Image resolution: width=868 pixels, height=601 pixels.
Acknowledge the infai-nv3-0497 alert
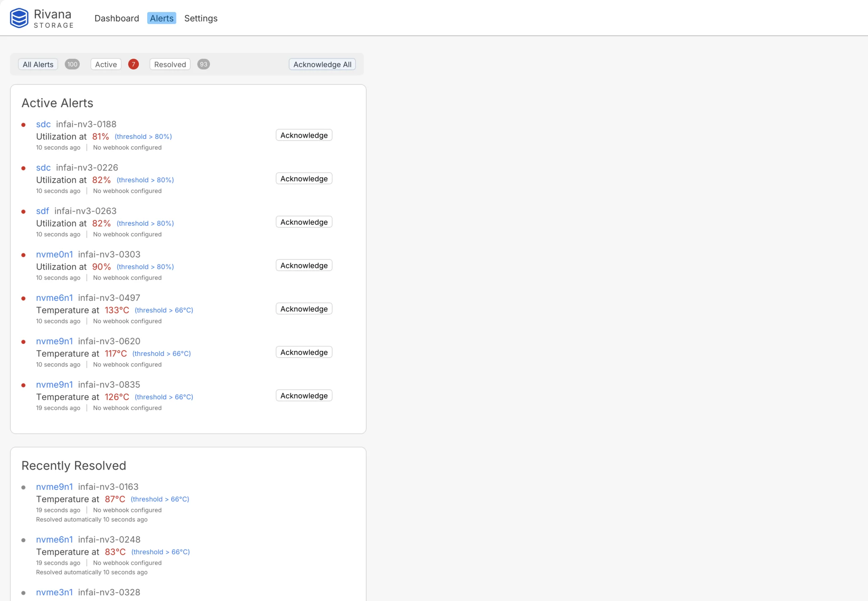(x=304, y=309)
